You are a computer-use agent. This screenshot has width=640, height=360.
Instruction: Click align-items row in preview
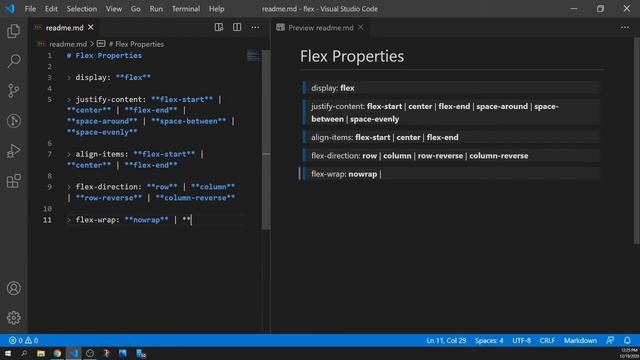click(451, 137)
